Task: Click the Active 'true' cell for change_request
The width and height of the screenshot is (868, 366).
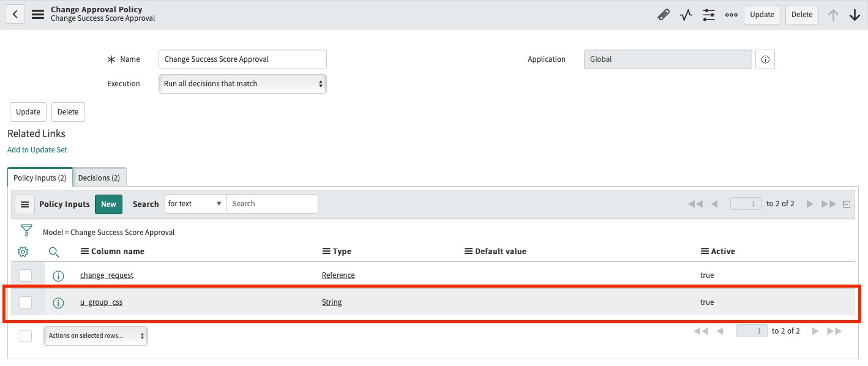Action: click(707, 275)
